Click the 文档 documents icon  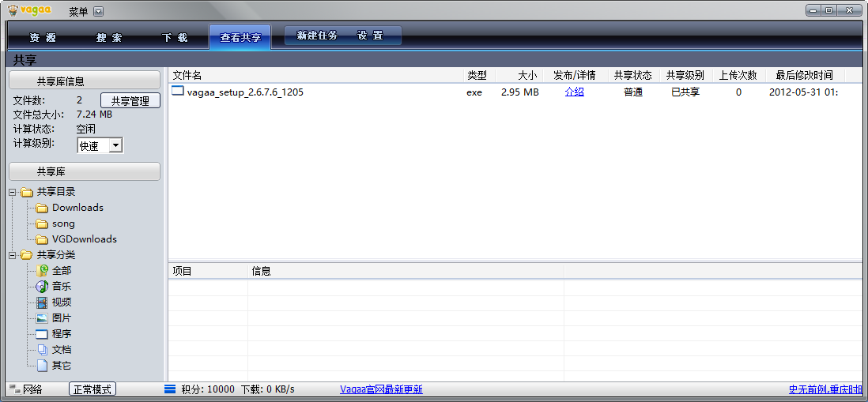click(42, 350)
